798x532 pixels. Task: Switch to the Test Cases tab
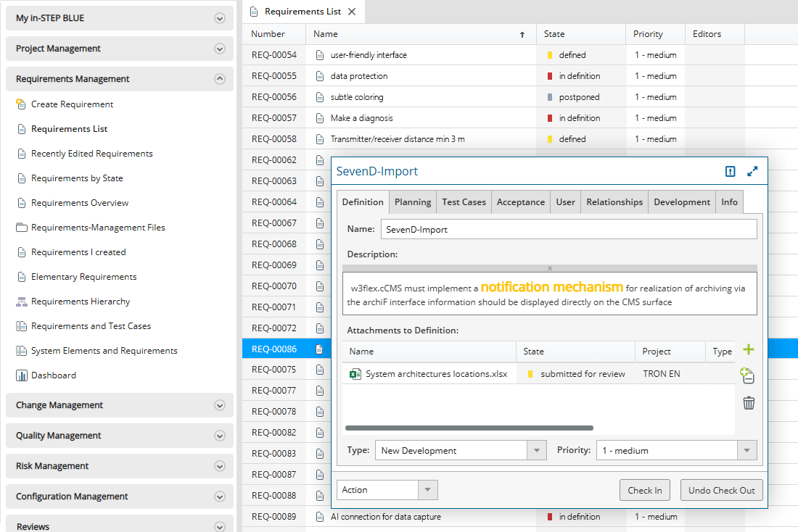[x=464, y=202]
